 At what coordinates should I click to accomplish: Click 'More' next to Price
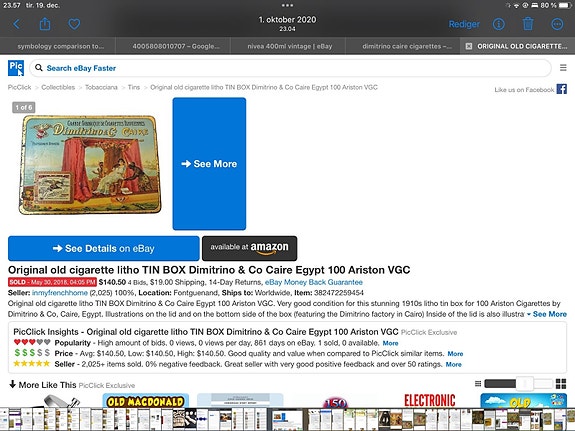point(455,354)
